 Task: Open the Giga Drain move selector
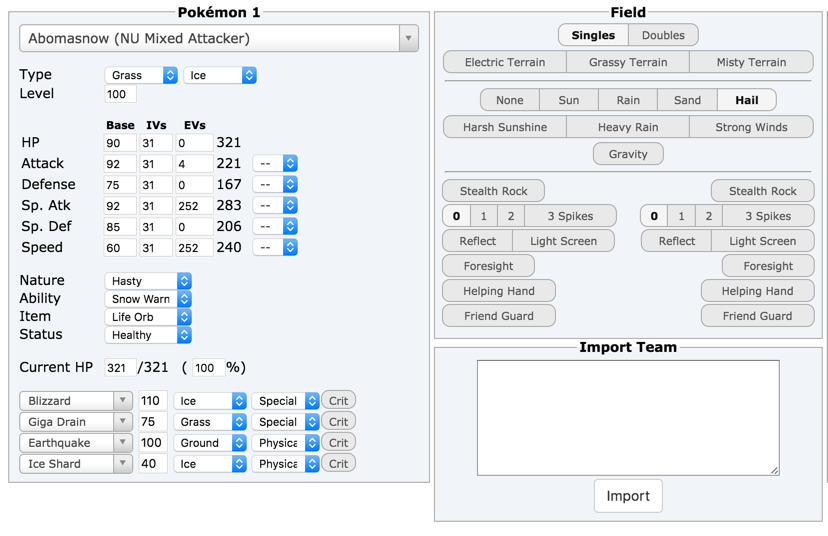pyautogui.click(x=76, y=422)
